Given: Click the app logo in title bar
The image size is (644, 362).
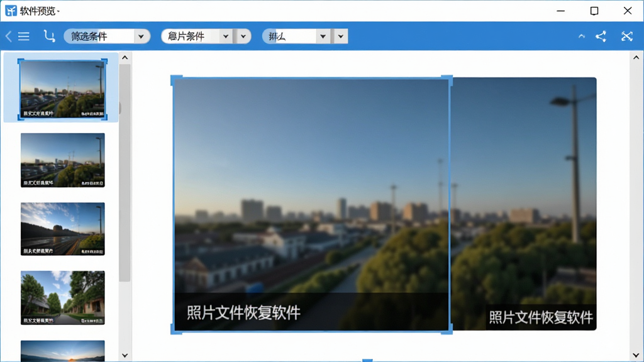Looking at the screenshot, I should 11,11.
